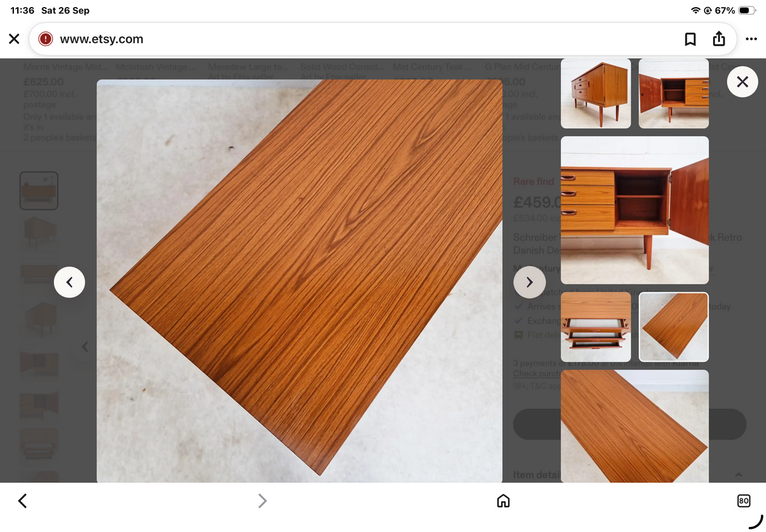Image resolution: width=766 pixels, height=532 pixels.
Task: Go forward with the browser forward arrow
Action: 262,501
